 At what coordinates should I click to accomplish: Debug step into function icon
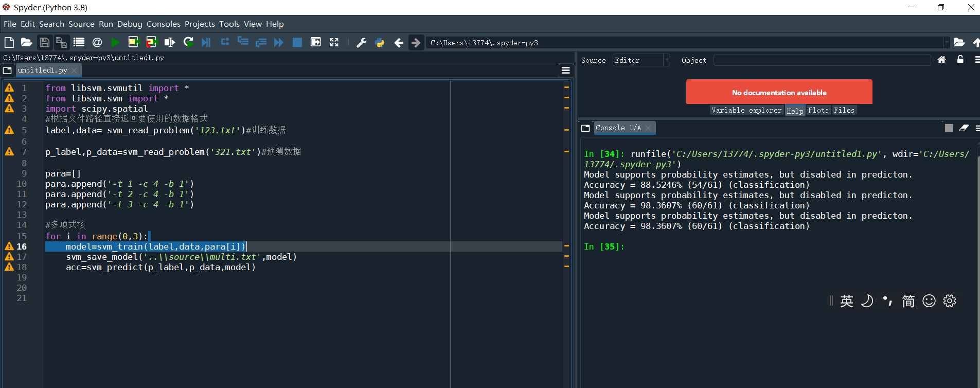pos(243,42)
